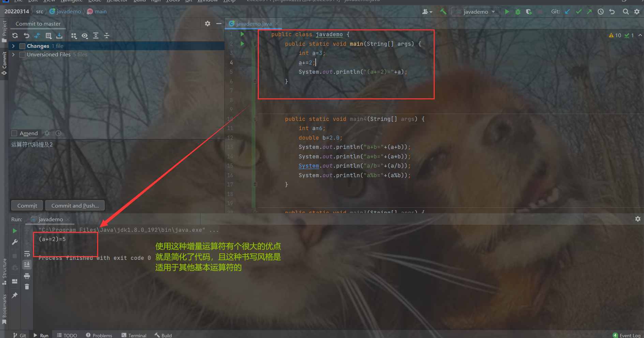Viewport: 644px width, 338px height.
Task: Expand all nodes in the Commit tree
Action: (96, 36)
